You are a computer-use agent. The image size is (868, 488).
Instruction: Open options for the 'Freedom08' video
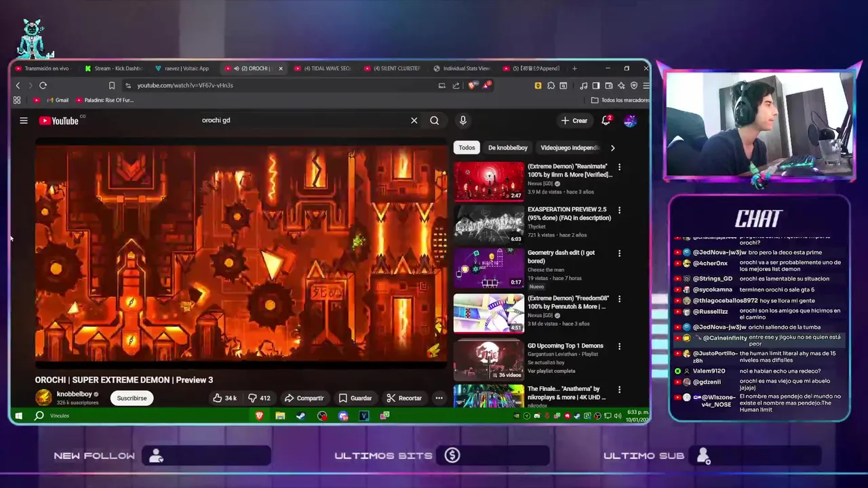point(619,298)
